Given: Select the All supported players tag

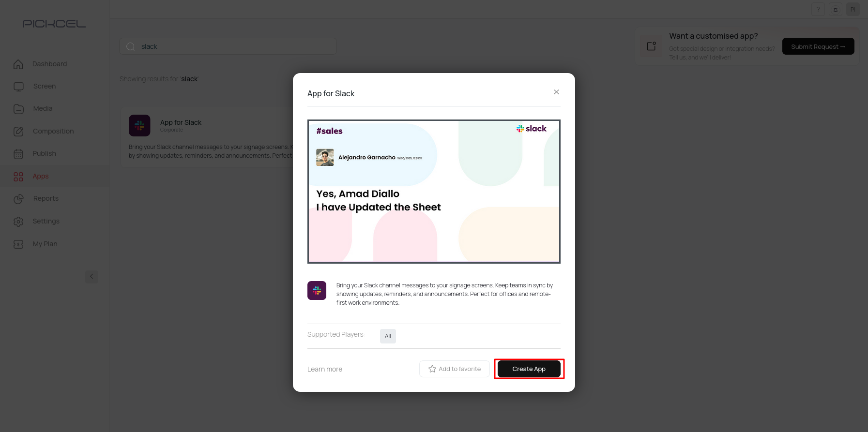Looking at the screenshot, I should pyautogui.click(x=388, y=336).
